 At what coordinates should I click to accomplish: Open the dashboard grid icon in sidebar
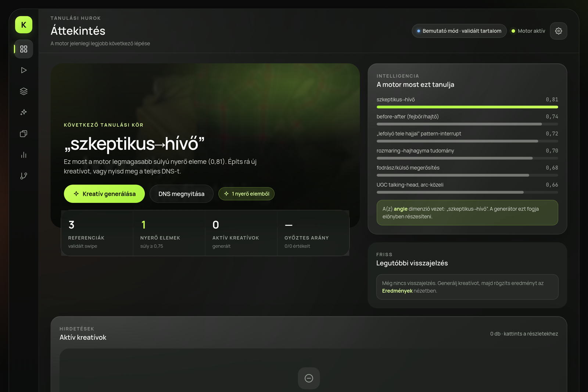[x=24, y=49]
